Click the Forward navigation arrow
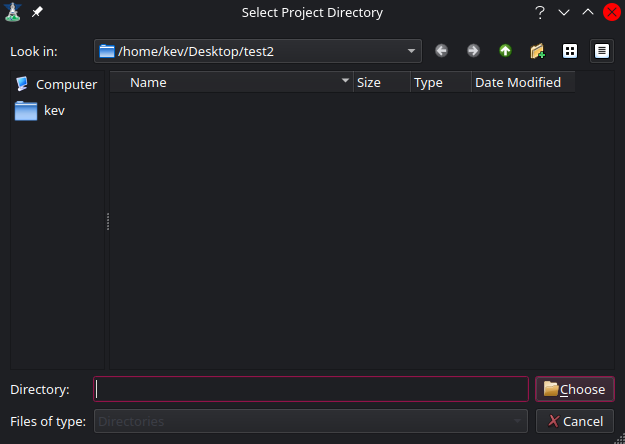Viewport: 625px width, 444px height. 473,51
